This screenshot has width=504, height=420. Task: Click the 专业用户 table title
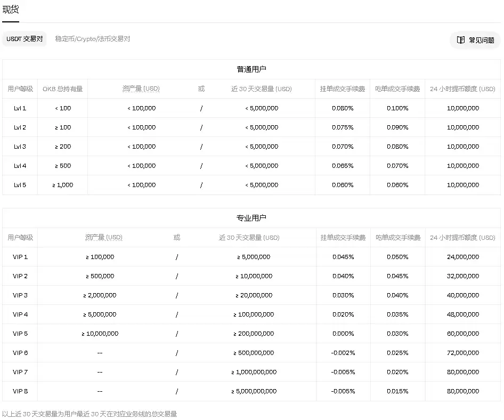251,217
